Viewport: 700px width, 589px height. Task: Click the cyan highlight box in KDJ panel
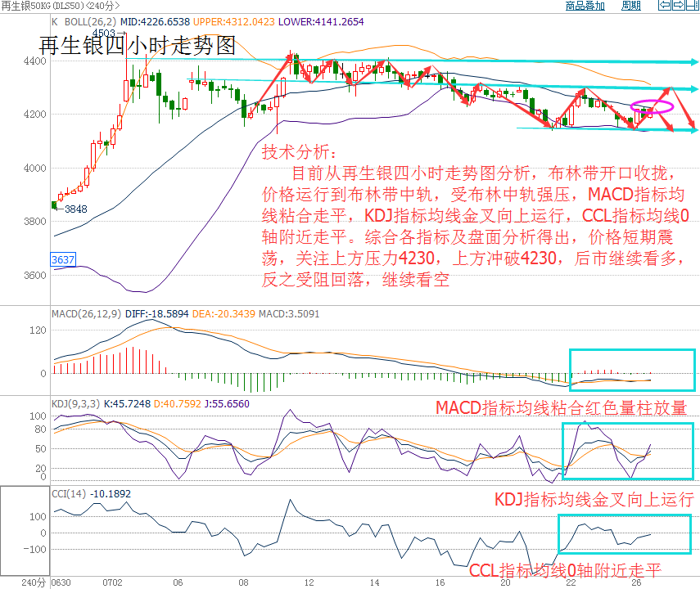627,452
